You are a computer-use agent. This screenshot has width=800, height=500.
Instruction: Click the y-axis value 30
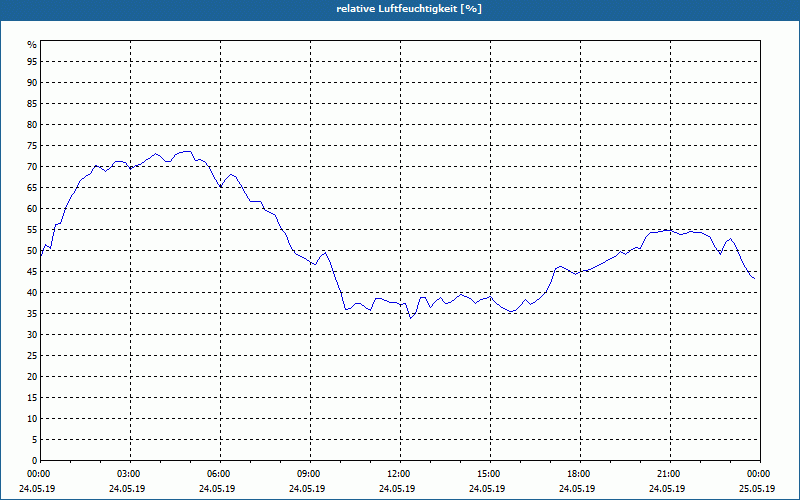[x=32, y=335]
